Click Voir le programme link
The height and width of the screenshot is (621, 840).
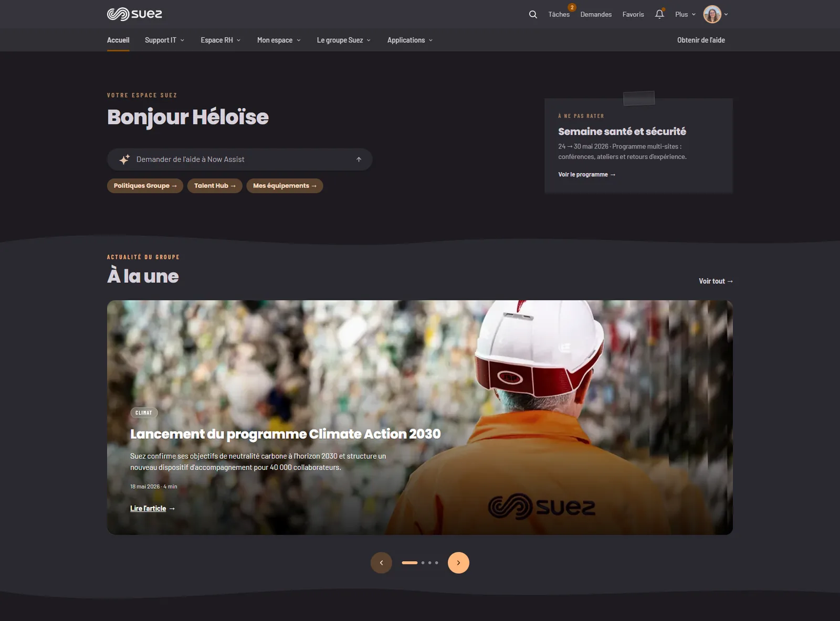tap(586, 174)
